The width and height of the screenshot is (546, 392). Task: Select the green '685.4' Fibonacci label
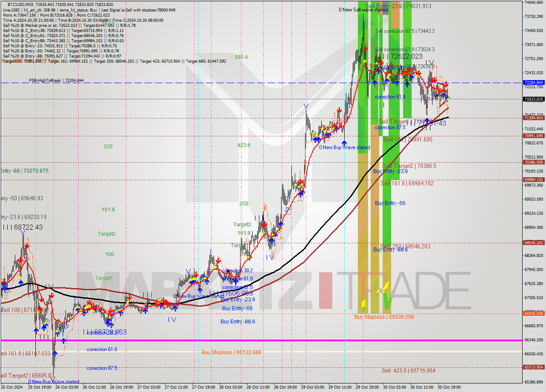[x=241, y=57]
